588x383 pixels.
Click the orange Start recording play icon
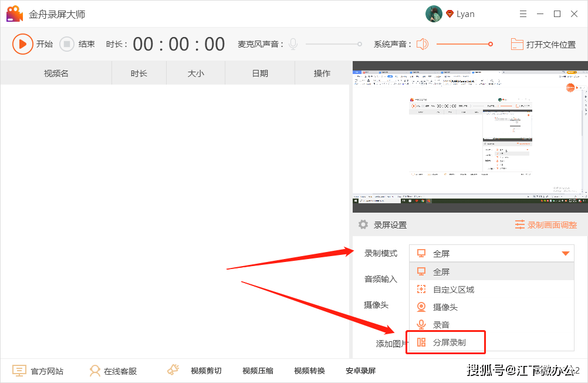coord(23,44)
